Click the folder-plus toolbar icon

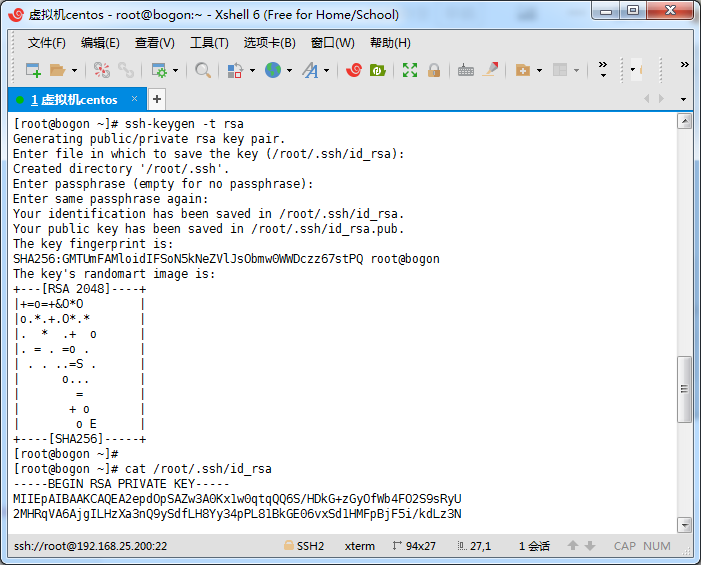(523, 70)
